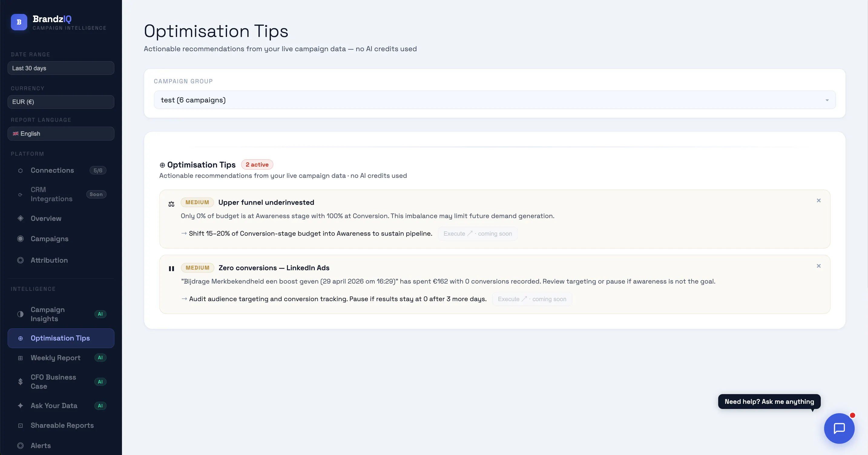868x455 pixels.
Task: Click the Attribution sidebar icon
Action: 20,261
